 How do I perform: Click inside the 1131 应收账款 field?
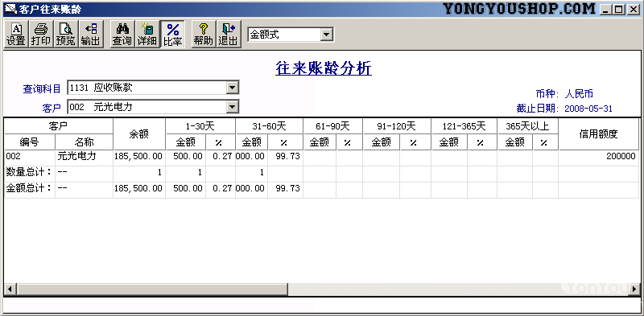147,88
